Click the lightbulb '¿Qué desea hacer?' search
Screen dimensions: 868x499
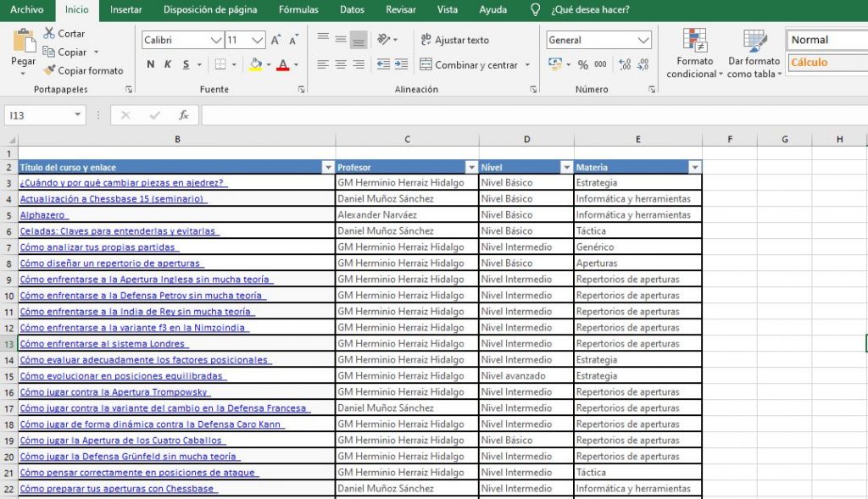580,9
